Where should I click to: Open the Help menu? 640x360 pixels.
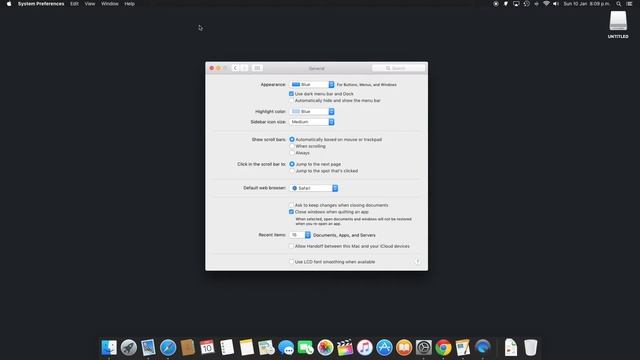129,4
